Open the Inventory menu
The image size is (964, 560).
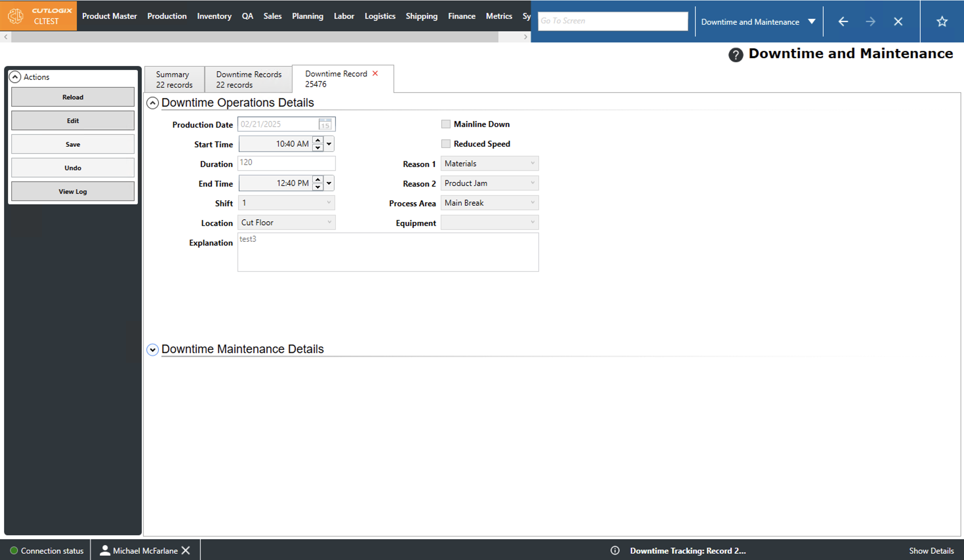point(214,16)
